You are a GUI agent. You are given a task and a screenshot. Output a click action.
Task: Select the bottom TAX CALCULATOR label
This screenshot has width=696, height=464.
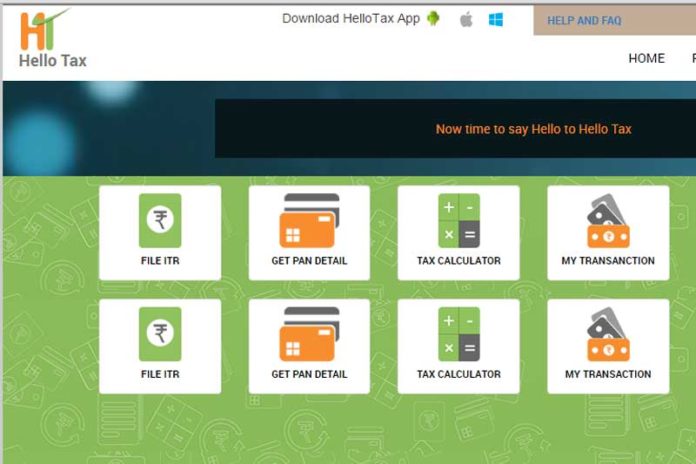coord(459,374)
